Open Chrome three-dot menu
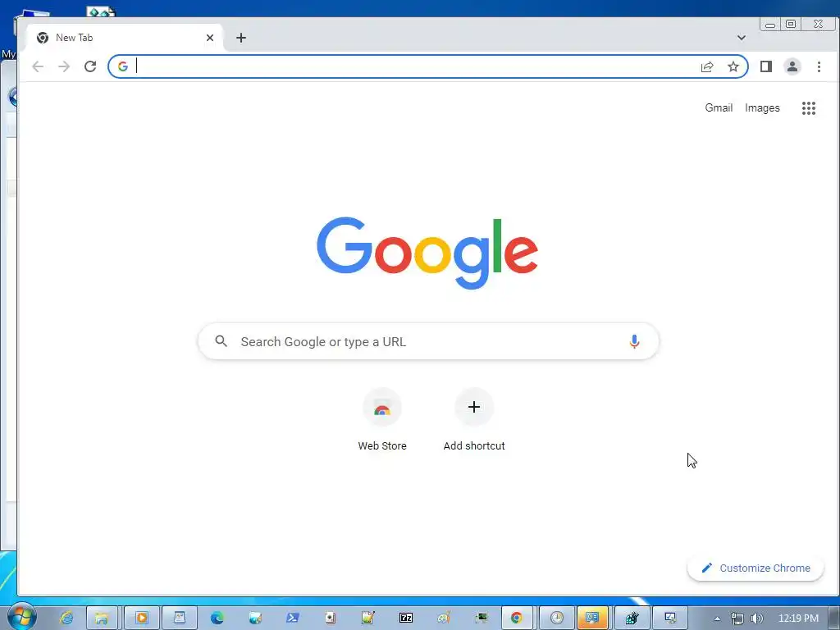This screenshot has height=630, width=840. (x=819, y=66)
